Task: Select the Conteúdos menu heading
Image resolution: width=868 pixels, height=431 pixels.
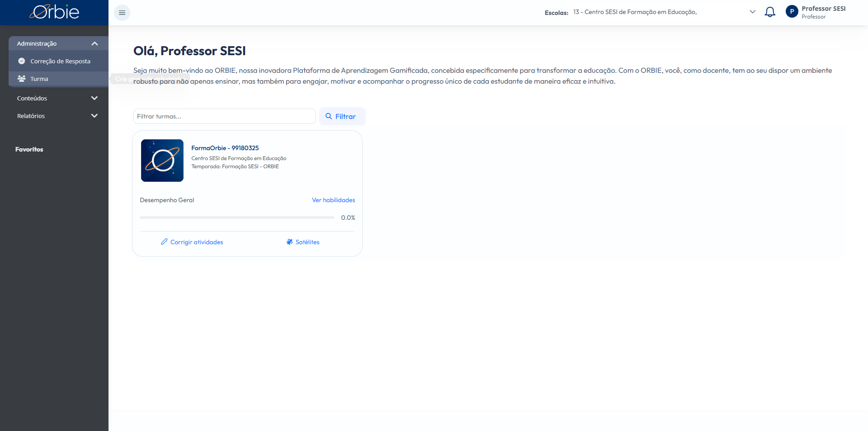Action: (x=32, y=98)
